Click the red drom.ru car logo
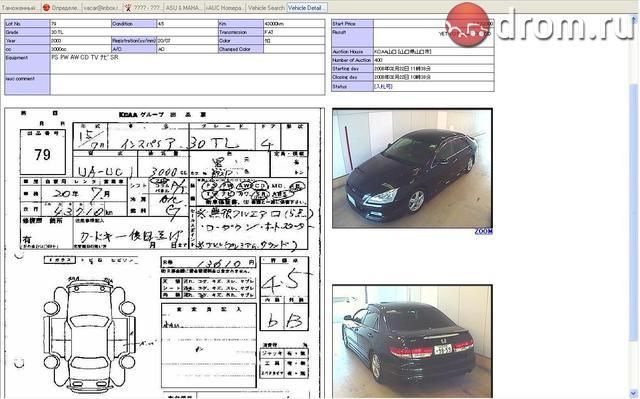This screenshot has width=640, height=399. (467, 24)
